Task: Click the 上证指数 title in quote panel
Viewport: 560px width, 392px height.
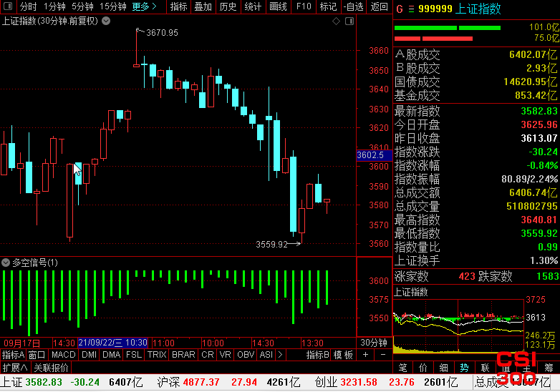Action: click(479, 9)
